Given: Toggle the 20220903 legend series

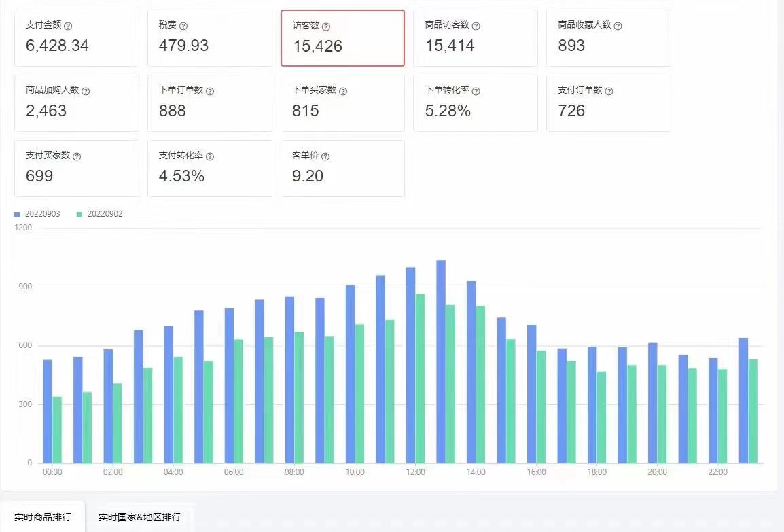Looking at the screenshot, I should click(x=37, y=214).
